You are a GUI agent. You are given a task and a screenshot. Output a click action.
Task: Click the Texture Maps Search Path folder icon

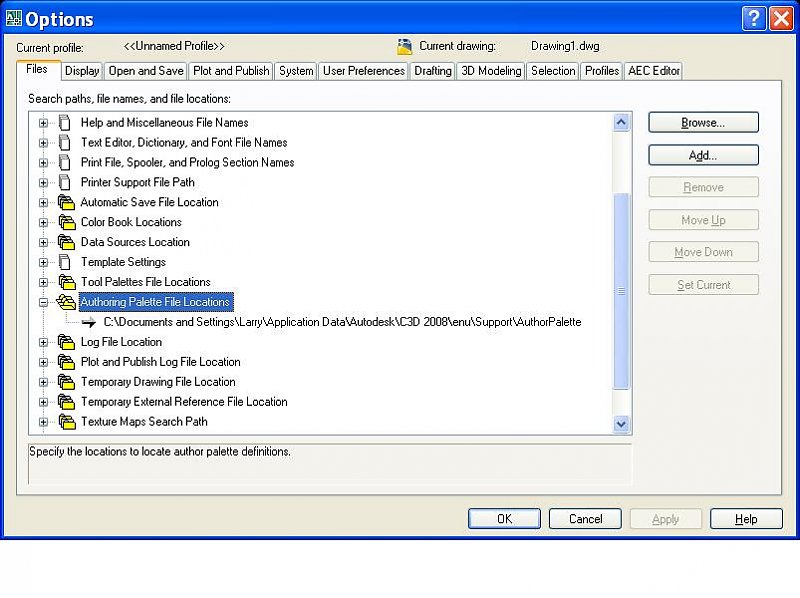66,421
